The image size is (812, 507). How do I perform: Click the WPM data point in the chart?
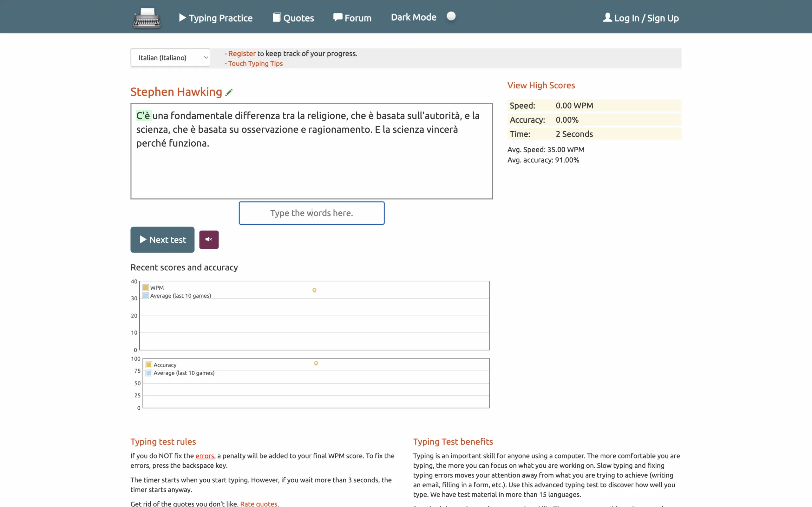[314, 290]
